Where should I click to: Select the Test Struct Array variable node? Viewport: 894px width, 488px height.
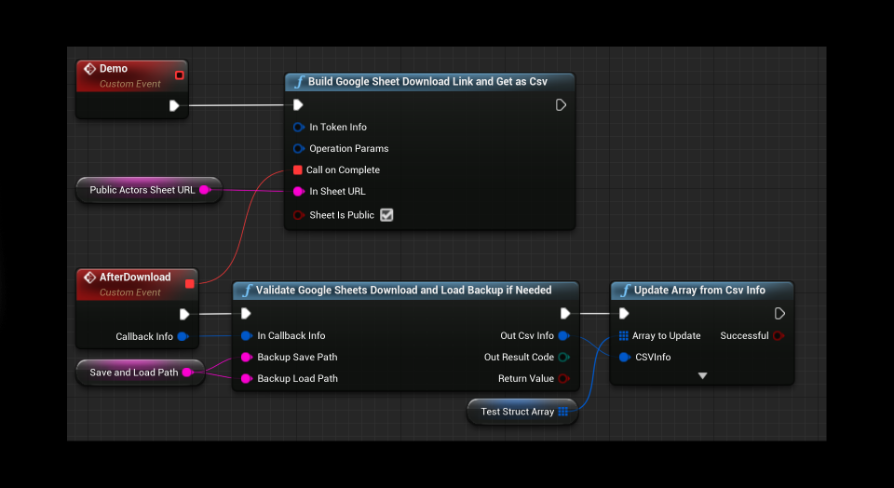pyautogui.click(x=517, y=411)
